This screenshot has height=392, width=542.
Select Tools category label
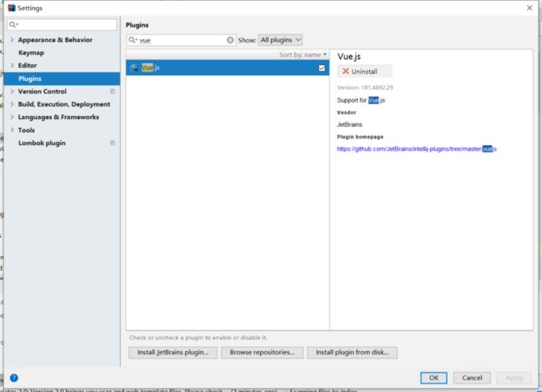(27, 130)
